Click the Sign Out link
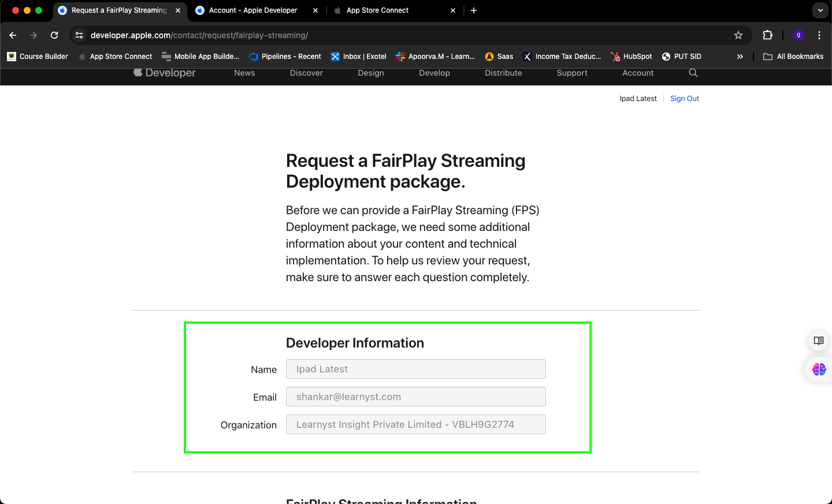Screen dimensions: 832x504 [684, 98]
